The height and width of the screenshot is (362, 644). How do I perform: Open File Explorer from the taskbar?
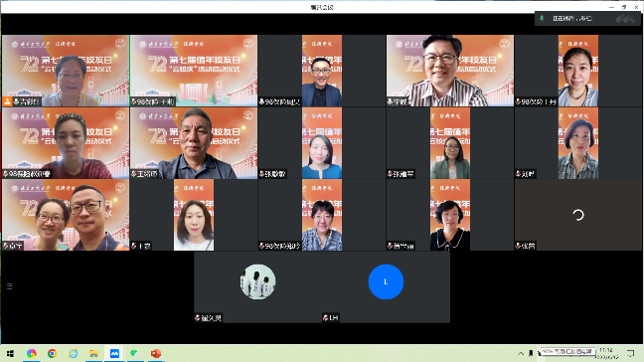93,353
